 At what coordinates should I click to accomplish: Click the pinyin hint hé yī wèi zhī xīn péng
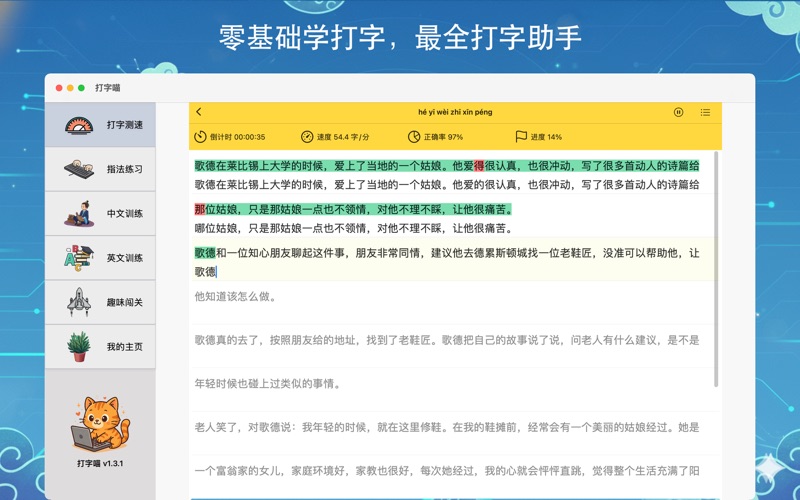[455, 112]
